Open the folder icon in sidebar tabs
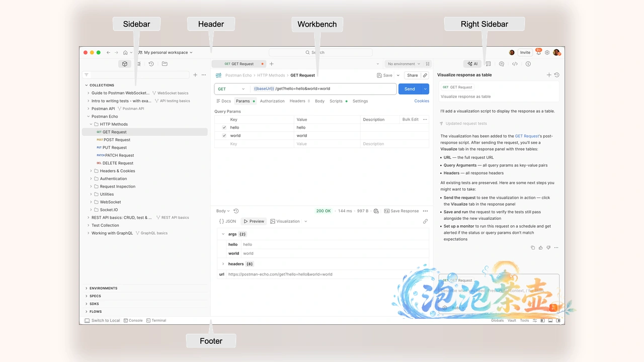The height and width of the screenshot is (362, 644). pyautogui.click(x=165, y=64)
